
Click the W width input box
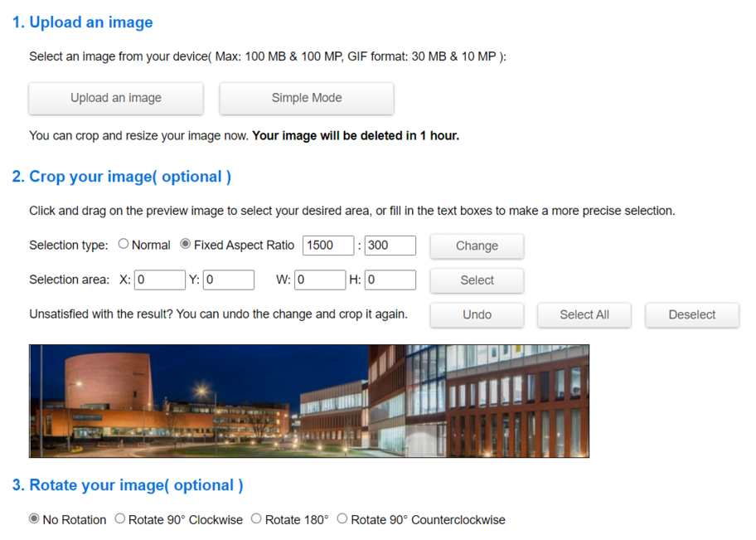319,280
